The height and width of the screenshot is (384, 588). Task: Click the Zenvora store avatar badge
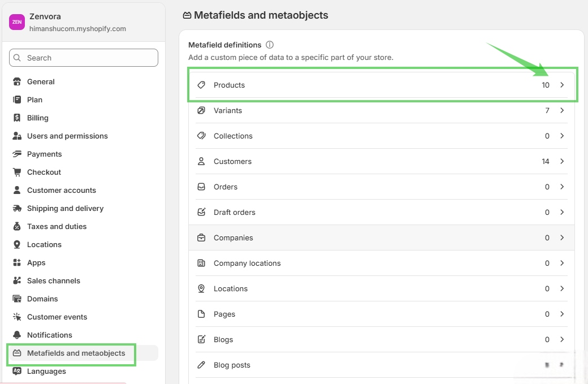click(x=16, y=21)
